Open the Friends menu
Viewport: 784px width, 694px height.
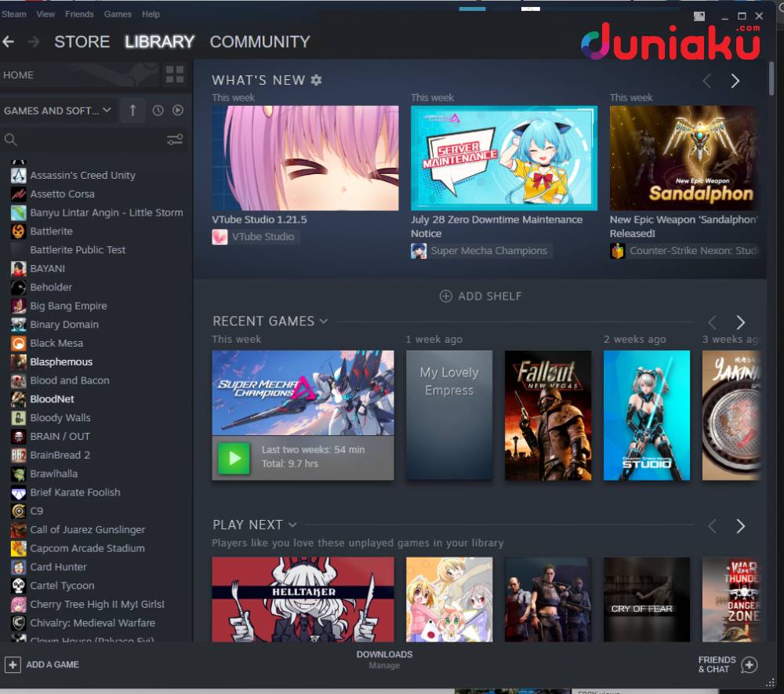click(x=79, y=14)
